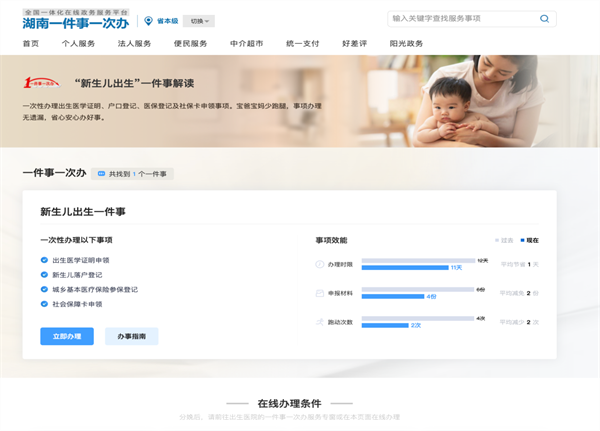Screen dimensions: 600x431
Task: Toggle the 出生医学证明申领 checkmark
Action: tap(44, 260)
